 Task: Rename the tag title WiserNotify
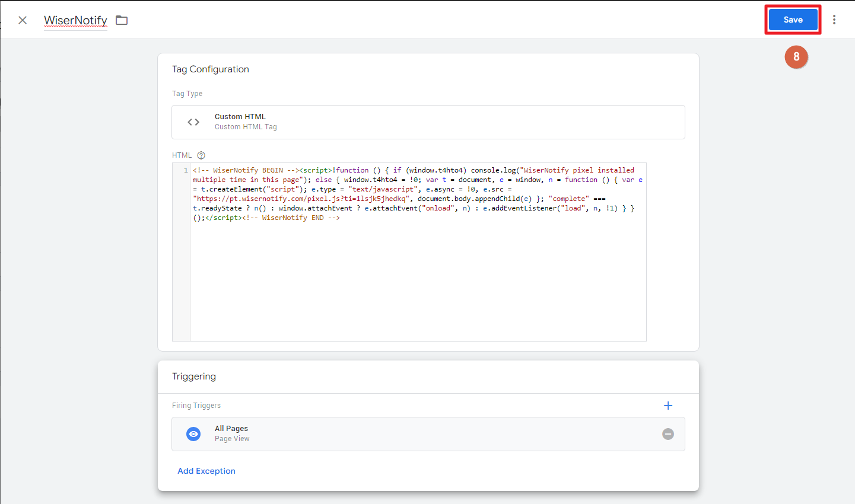(x=75, y=20)
